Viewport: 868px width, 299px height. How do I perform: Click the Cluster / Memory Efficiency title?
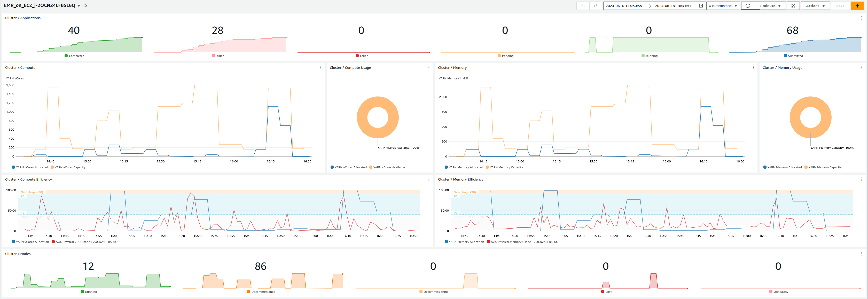460,179
